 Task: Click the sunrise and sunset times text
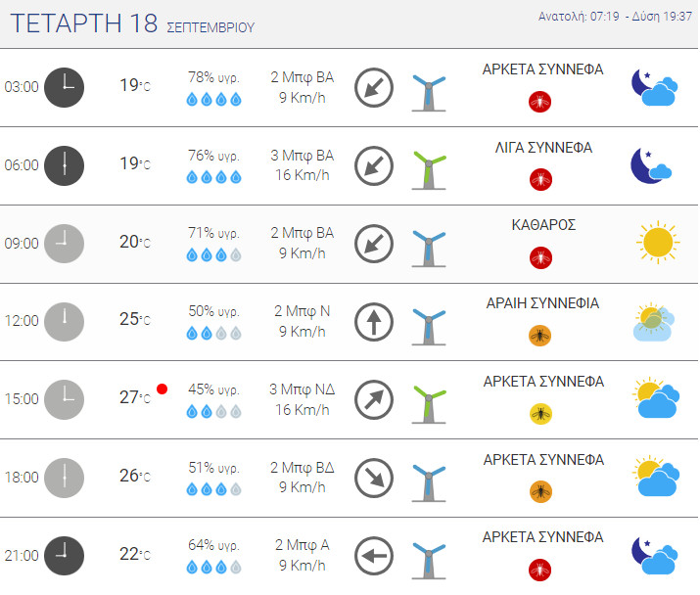coord(615,17)
